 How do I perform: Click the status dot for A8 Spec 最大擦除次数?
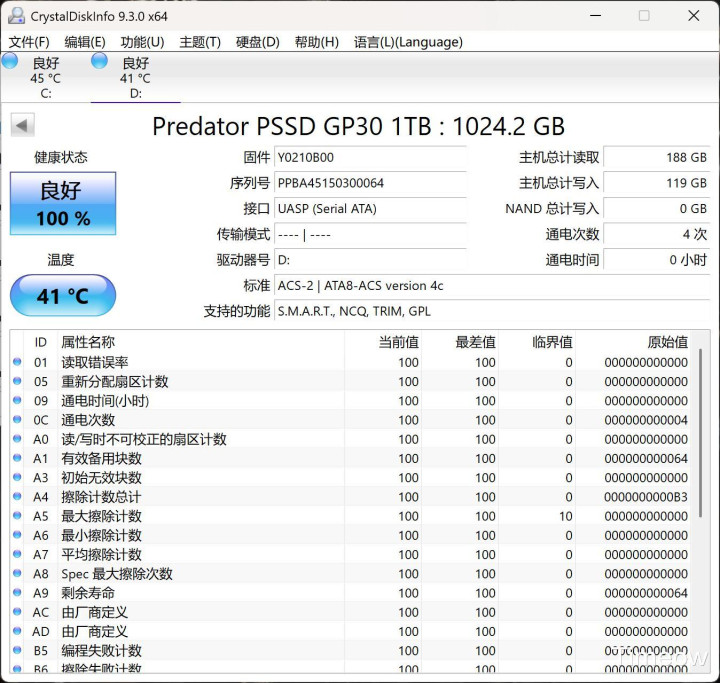17,574
